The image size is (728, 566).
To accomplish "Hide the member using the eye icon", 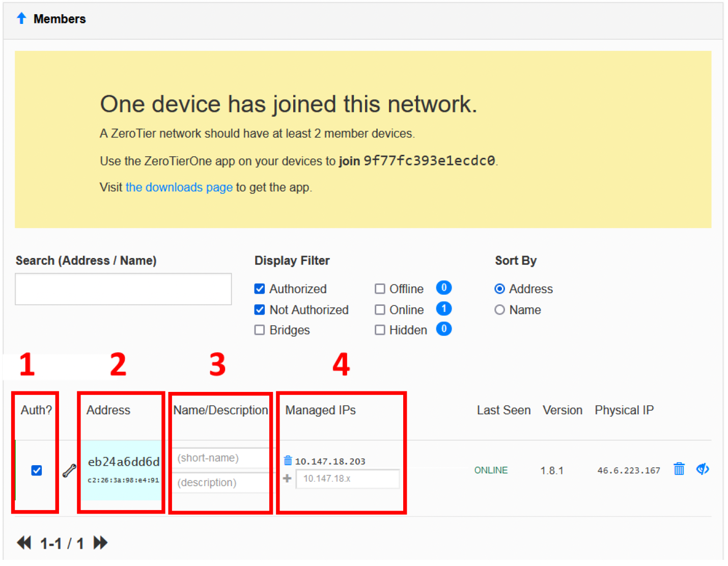I will 703,469.
